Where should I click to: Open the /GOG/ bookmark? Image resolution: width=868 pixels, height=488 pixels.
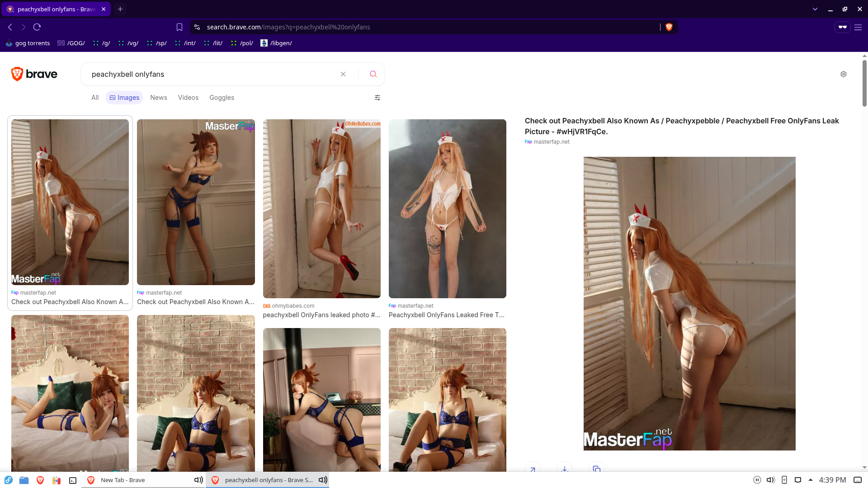[71, 43]
